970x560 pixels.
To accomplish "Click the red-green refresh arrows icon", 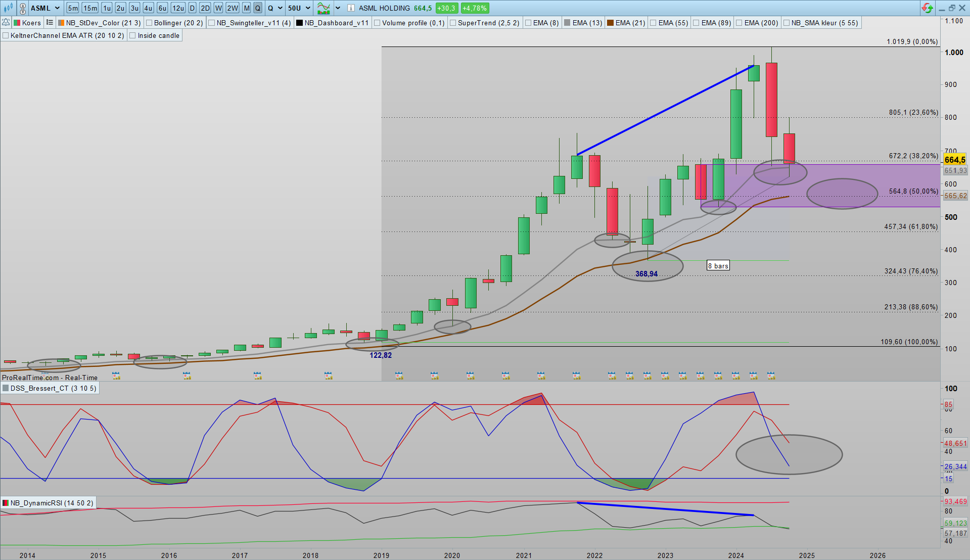I will tap(927, 8).
